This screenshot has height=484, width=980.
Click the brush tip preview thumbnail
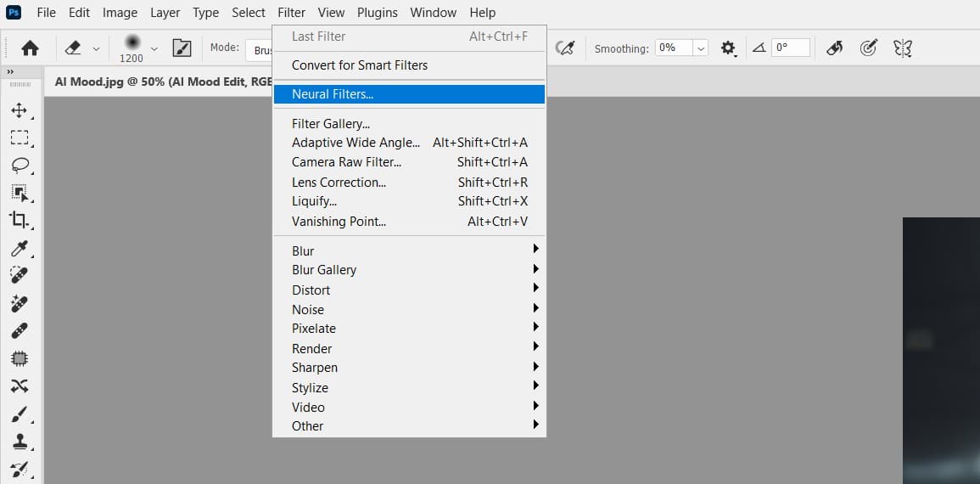pos(132,42)
